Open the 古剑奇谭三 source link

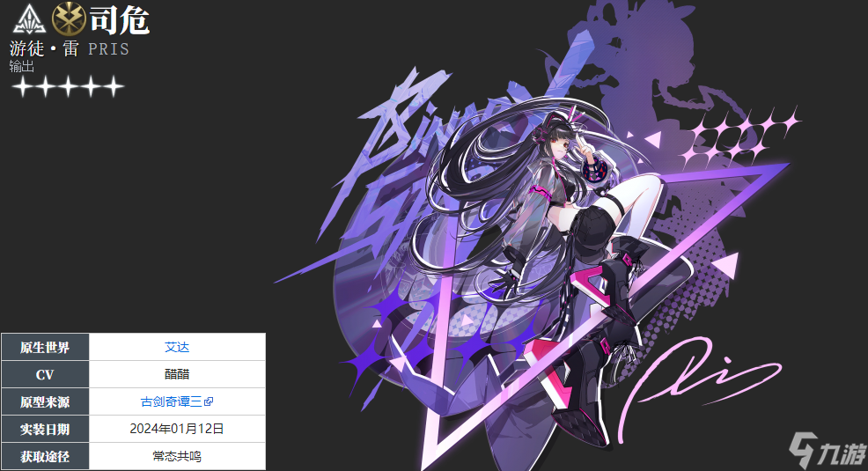click(x=171, y=401)
